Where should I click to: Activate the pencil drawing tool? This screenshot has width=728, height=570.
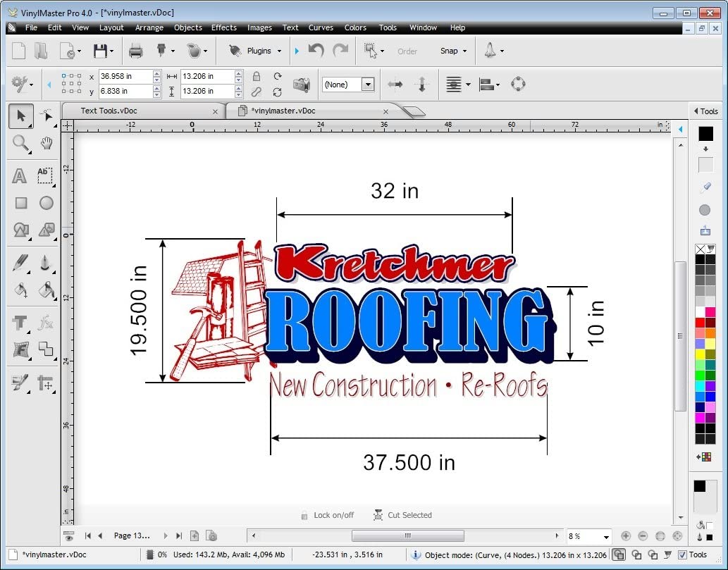pyautogui.click(x=20, y=262)
